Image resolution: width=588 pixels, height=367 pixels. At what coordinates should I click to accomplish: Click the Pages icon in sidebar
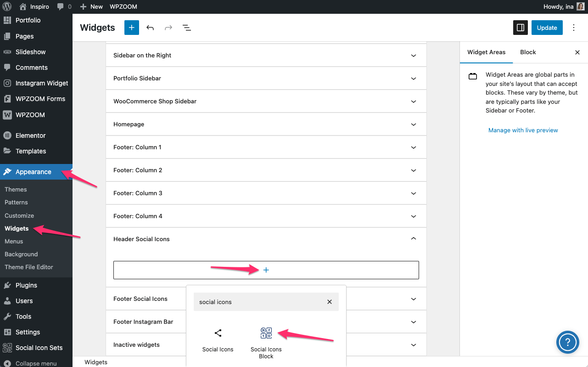pyautogui.click(x=7, y=36)
